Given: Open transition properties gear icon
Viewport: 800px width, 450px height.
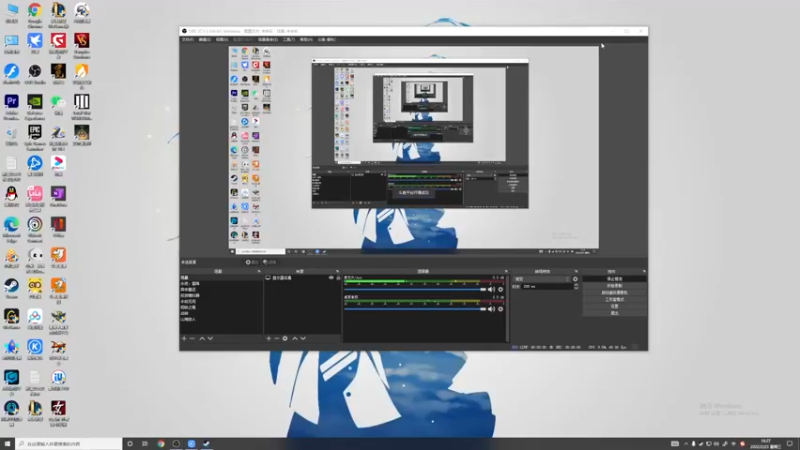Looking at the screenshot, I should (x=576, y=279).
